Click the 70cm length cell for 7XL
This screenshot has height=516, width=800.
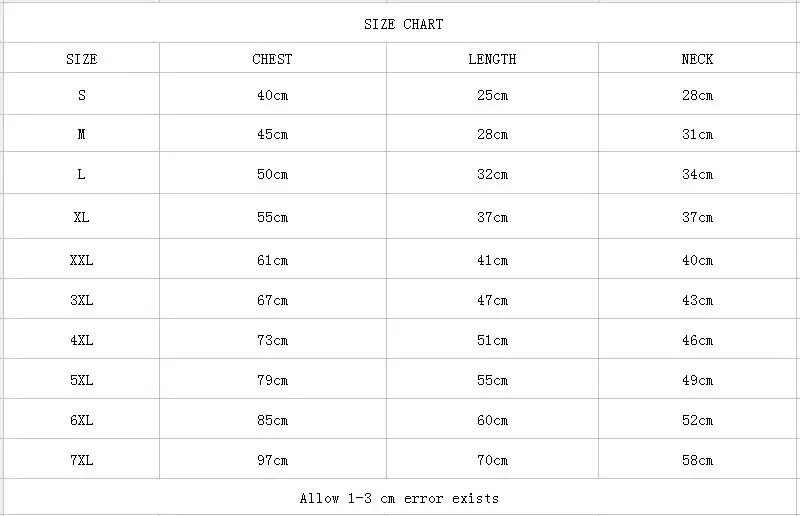492,459
